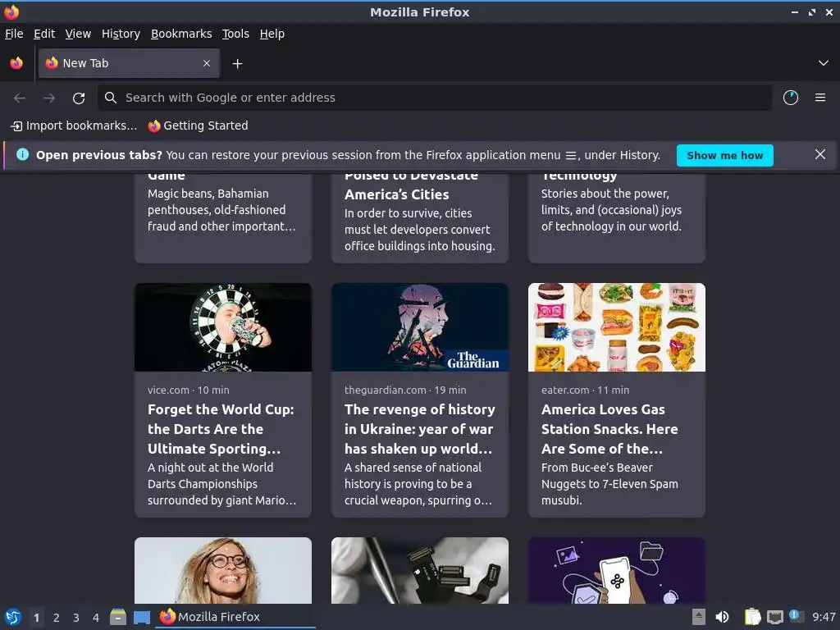Open file manager icon in taskbar
Viewport: 840px width, 630px height.
coord(118,617)
